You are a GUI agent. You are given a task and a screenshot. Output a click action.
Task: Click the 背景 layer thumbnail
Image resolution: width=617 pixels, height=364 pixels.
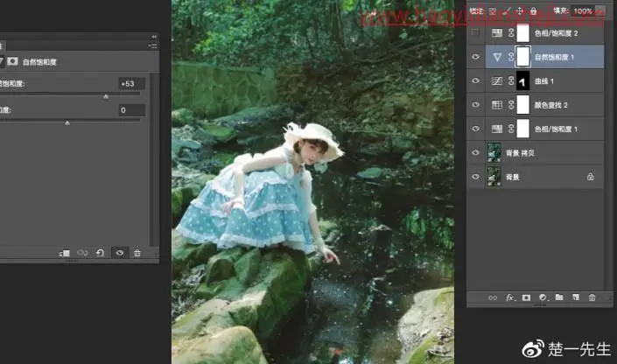[494, 177]
